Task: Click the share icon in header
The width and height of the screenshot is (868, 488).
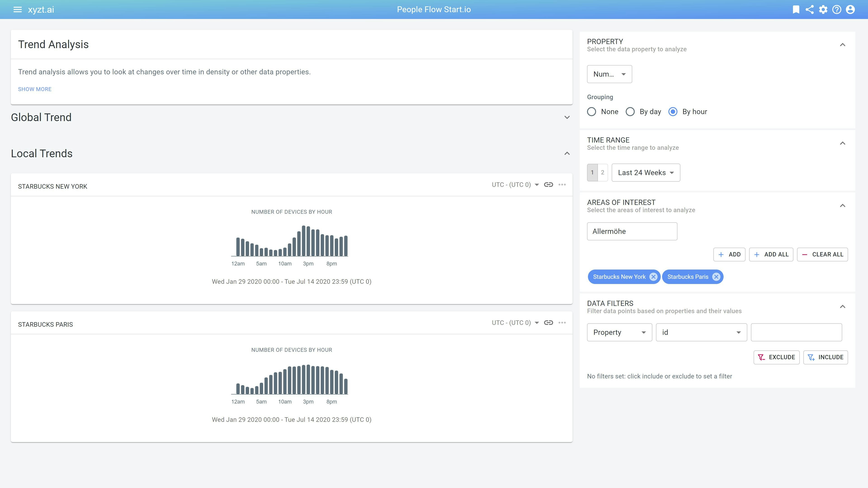Action: [x=809, y=9]
